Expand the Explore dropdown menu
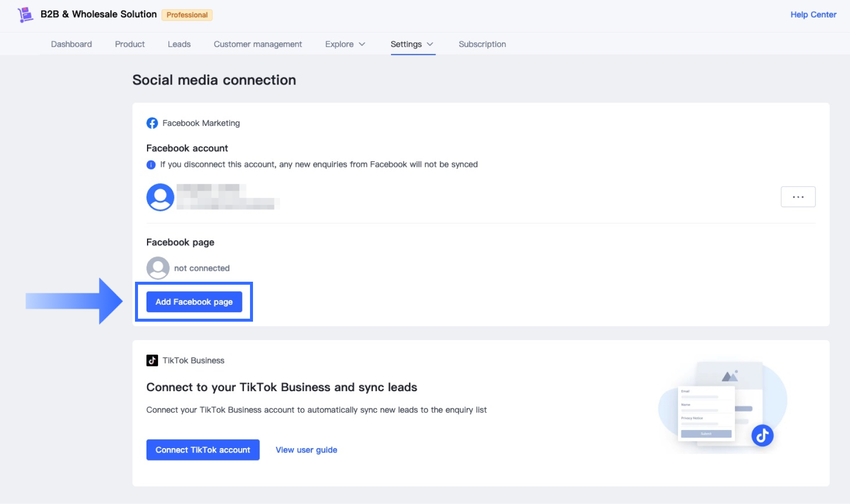This screenshot has width=850, height=504. 345,44
